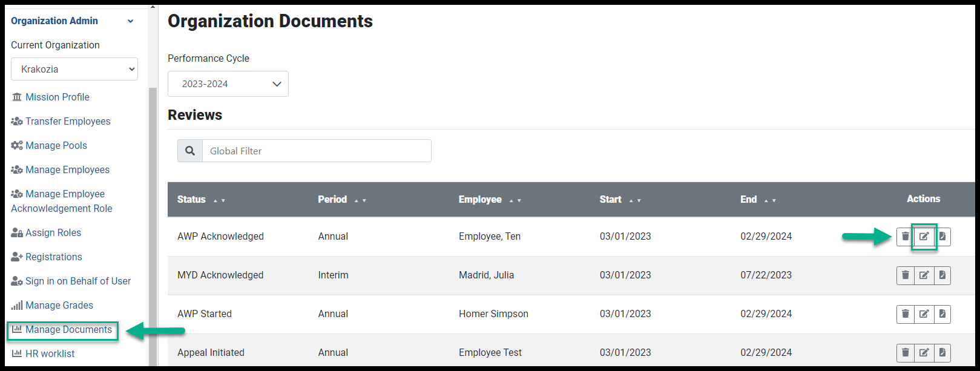The image size is (980, 371).
Task: Delete Employee Test's Appeal Initiated review
Action: pyautogui.click(x=906, y=353)
